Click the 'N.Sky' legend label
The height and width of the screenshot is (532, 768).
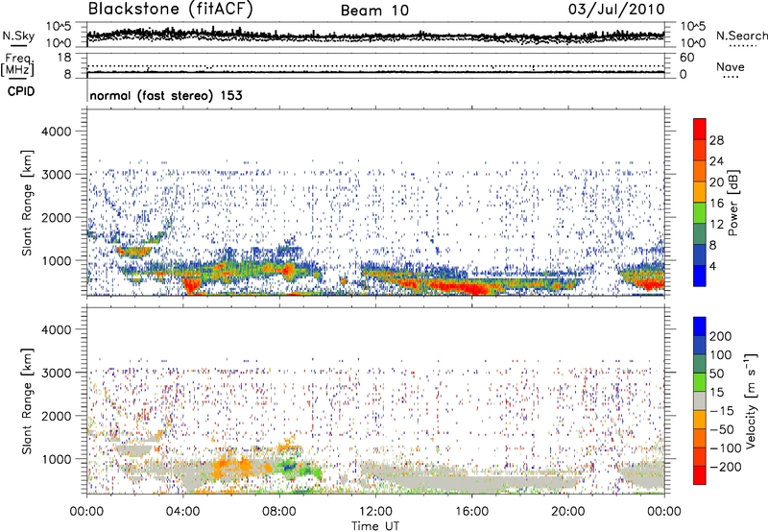click(18, 36)
